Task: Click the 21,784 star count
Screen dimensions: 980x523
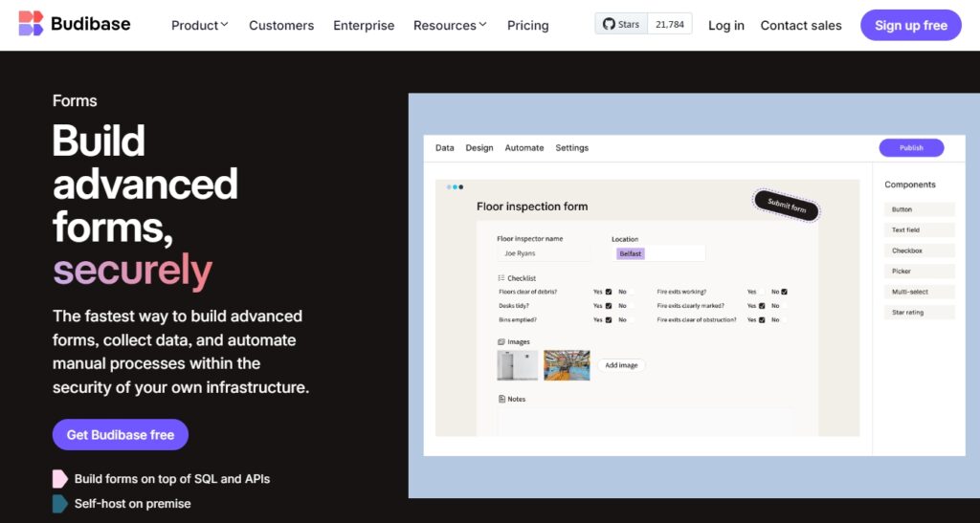Action: [x=669, y=24]
